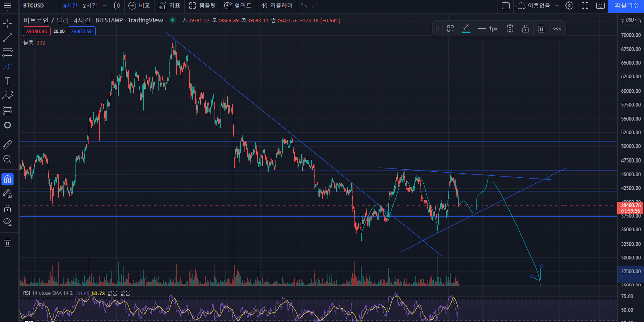Viewport: 644px width, 322px height.
Task: Open the layout setup square icon
Action: pos(506,6)
